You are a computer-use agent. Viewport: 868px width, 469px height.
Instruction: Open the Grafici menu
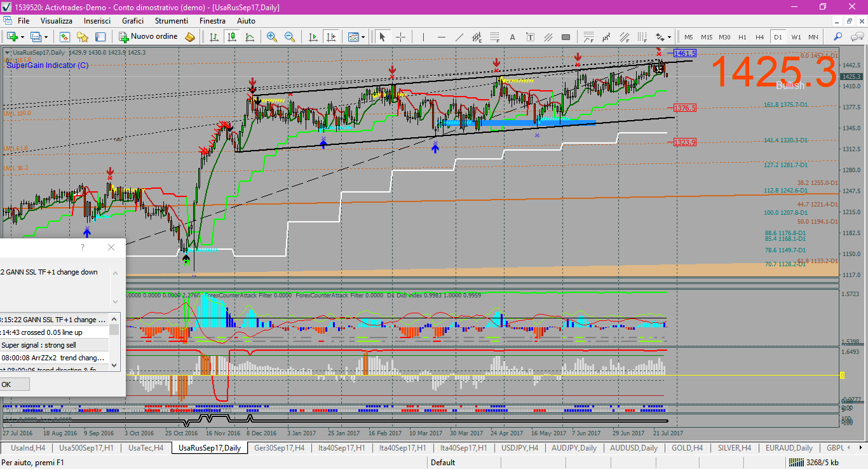click(133, 21)
